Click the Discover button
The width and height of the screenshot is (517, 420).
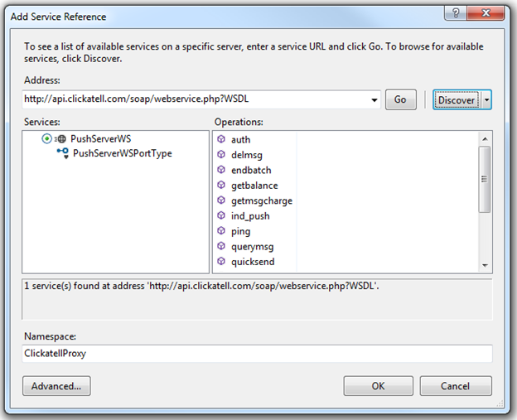click(x=457, y=99)
